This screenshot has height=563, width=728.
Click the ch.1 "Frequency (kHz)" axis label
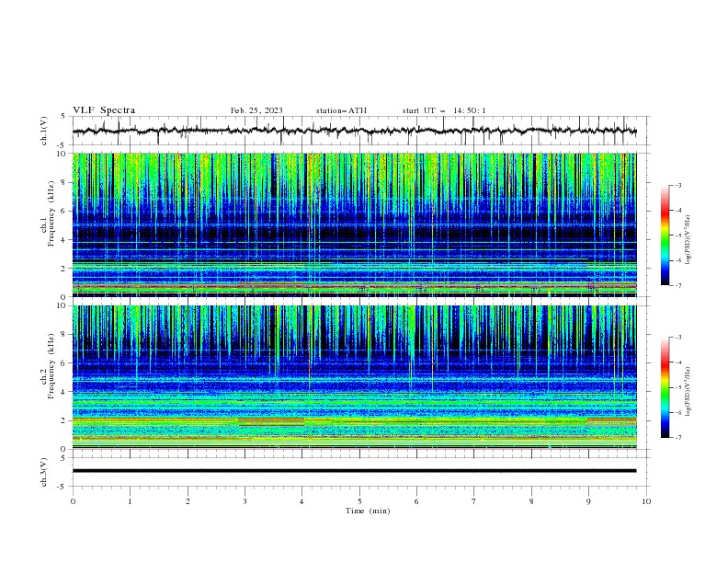51,213
